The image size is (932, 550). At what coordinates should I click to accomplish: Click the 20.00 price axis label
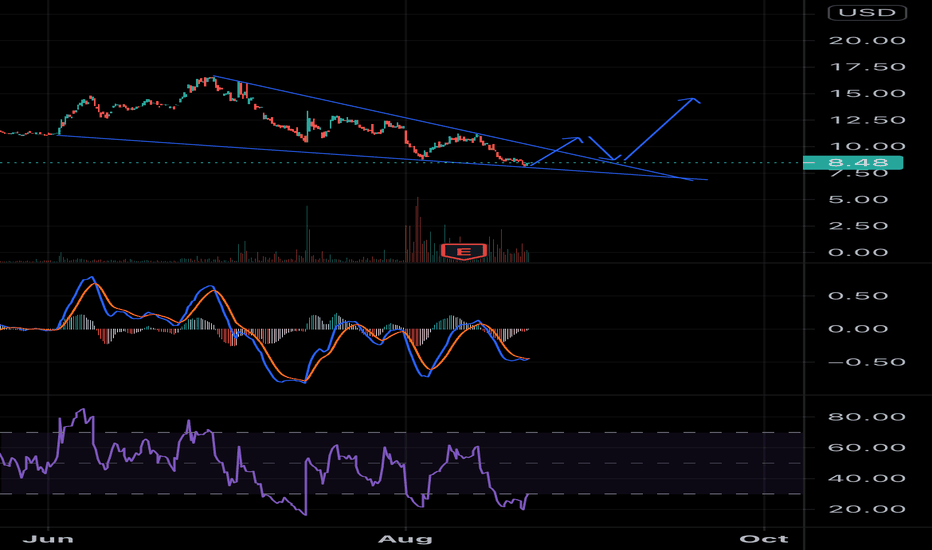pos(867,40)
